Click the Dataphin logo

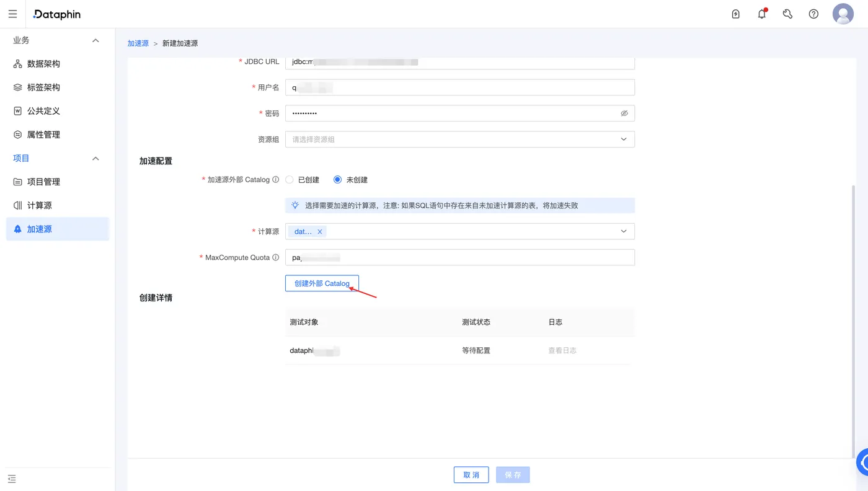coord(57,14)
